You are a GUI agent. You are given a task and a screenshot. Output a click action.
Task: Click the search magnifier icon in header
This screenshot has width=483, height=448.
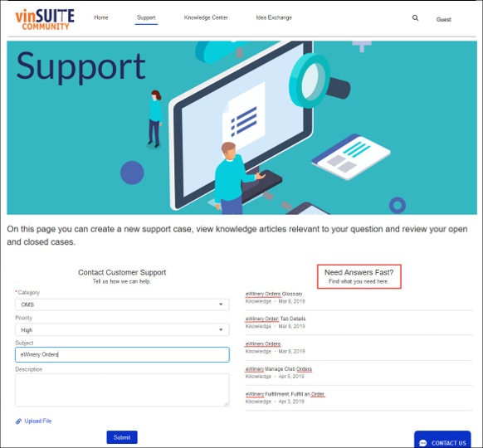tap(415, 18)
